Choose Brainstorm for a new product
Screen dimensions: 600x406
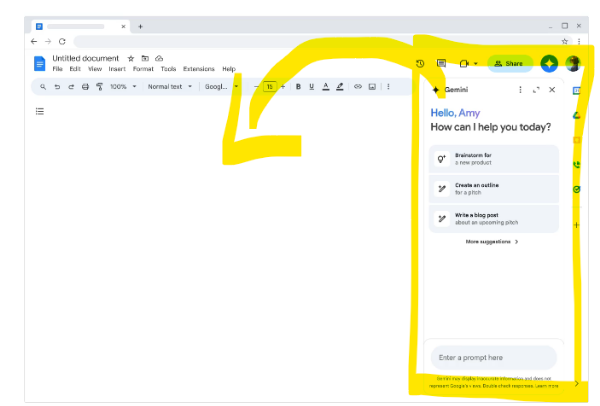[x=494, y=159]
